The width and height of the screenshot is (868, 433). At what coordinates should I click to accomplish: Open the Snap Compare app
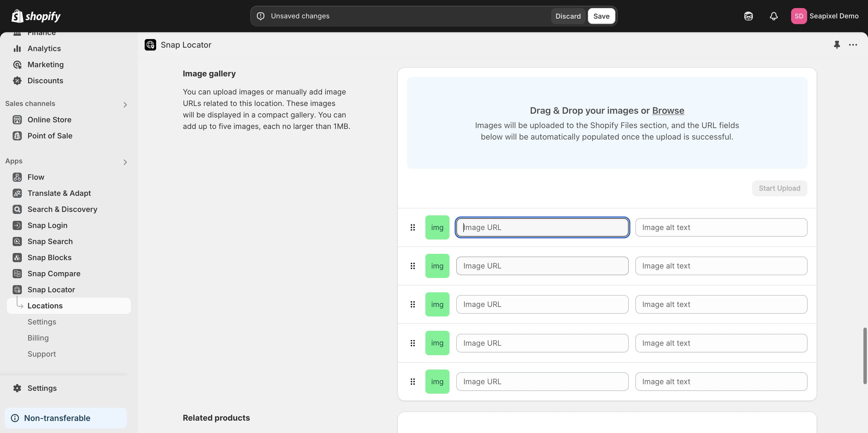[x=54, y=273]
